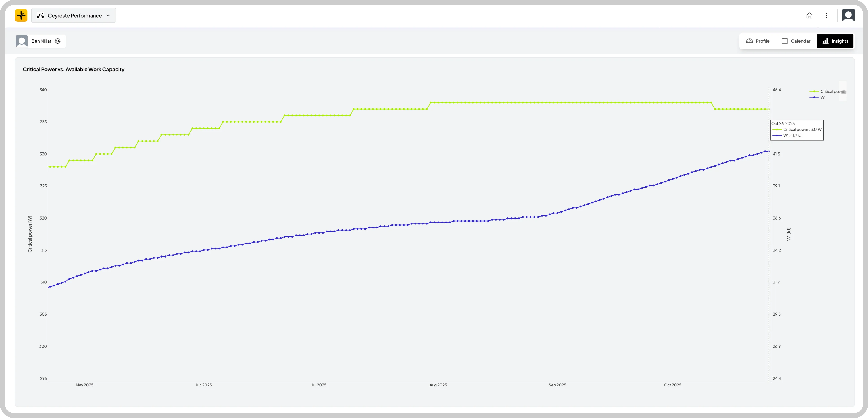Click the sync icon beside Ben Millar
This screenshot has height=418, width=868.
[x=58, y=41]
